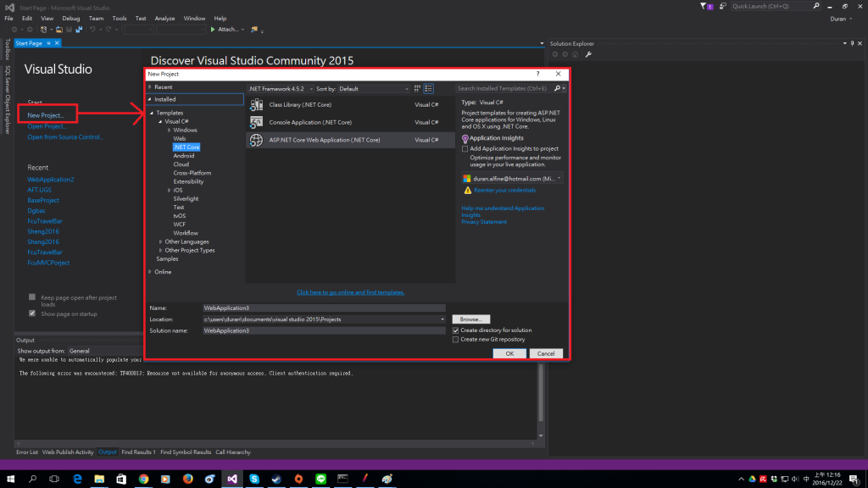The image size is (868, 488).
Task: Open Firefox from the taskbar
Action: pos(187,479)
